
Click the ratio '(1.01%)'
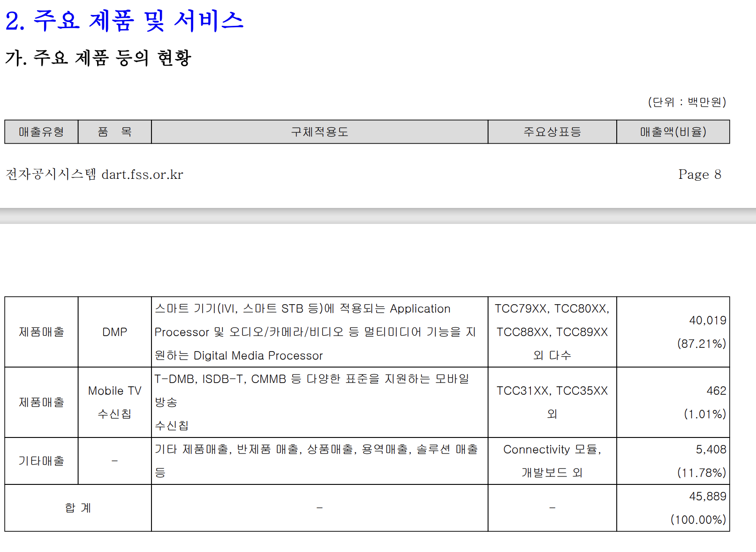705,414
